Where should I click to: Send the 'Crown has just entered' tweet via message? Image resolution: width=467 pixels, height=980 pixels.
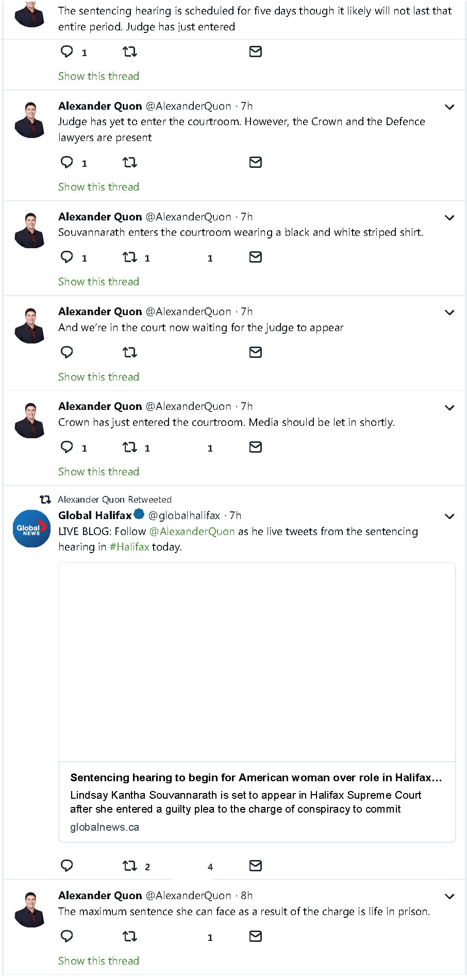click(255, 447)
